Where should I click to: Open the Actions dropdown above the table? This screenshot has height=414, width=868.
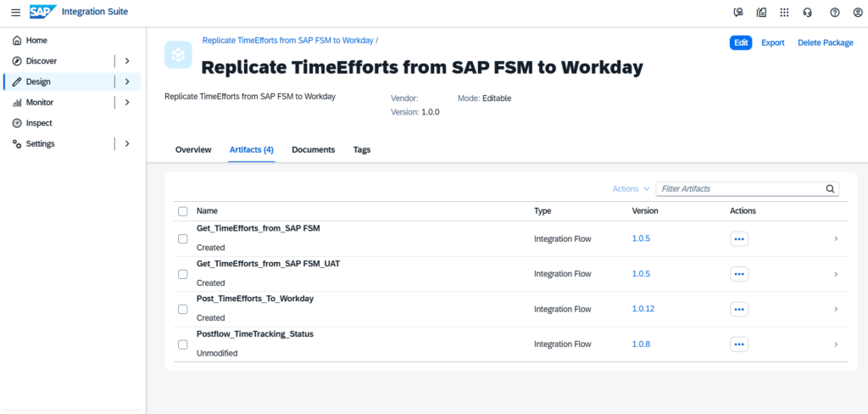point(631,188)
